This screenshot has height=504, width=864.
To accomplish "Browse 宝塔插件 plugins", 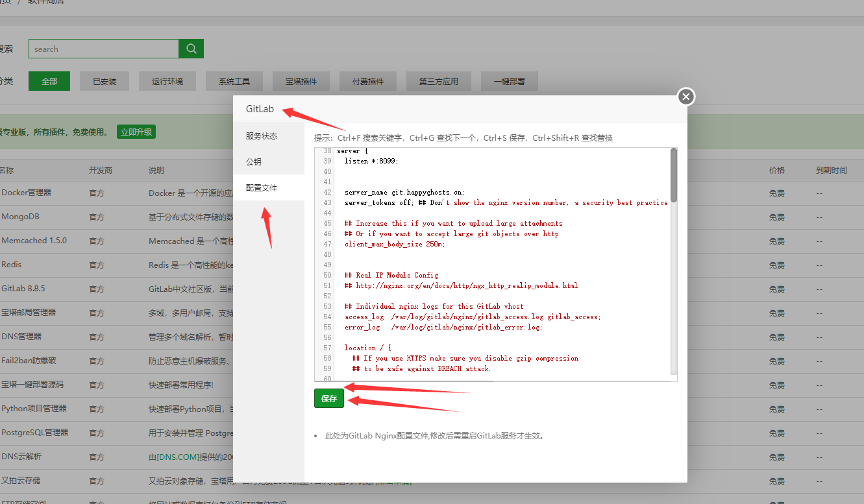I will click(x=301, y=81).
